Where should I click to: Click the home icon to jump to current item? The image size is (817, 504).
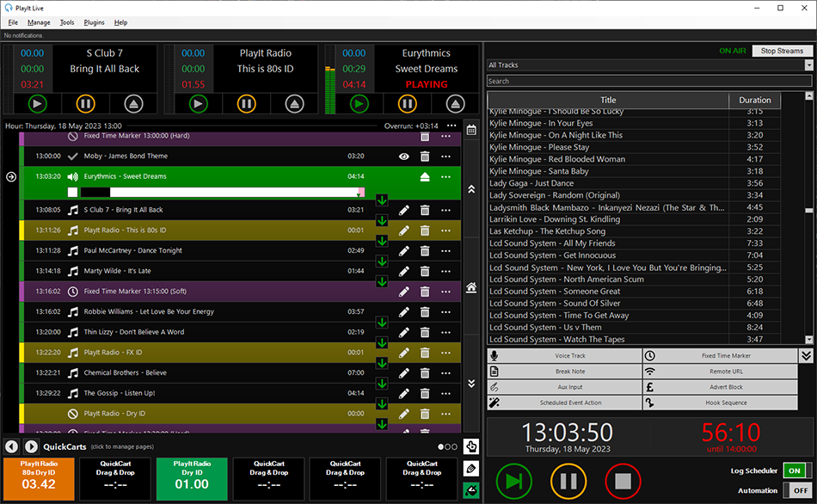(471, 289)
